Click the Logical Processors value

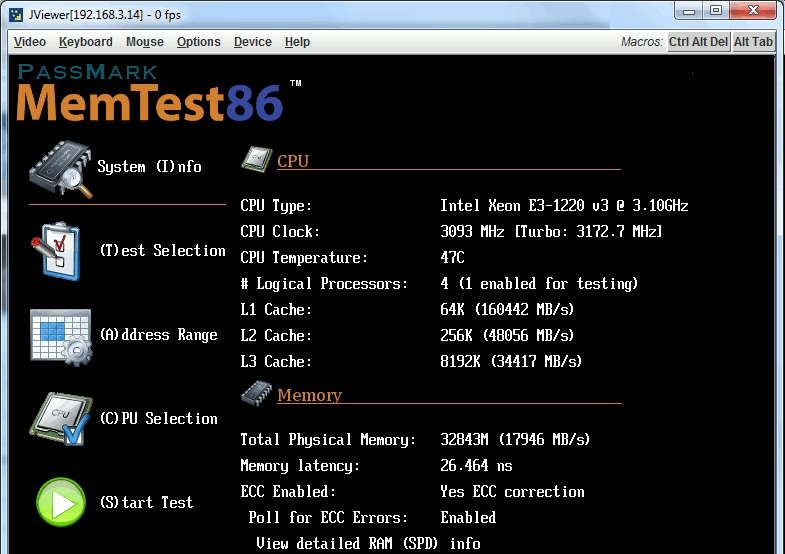click(539, 284)
